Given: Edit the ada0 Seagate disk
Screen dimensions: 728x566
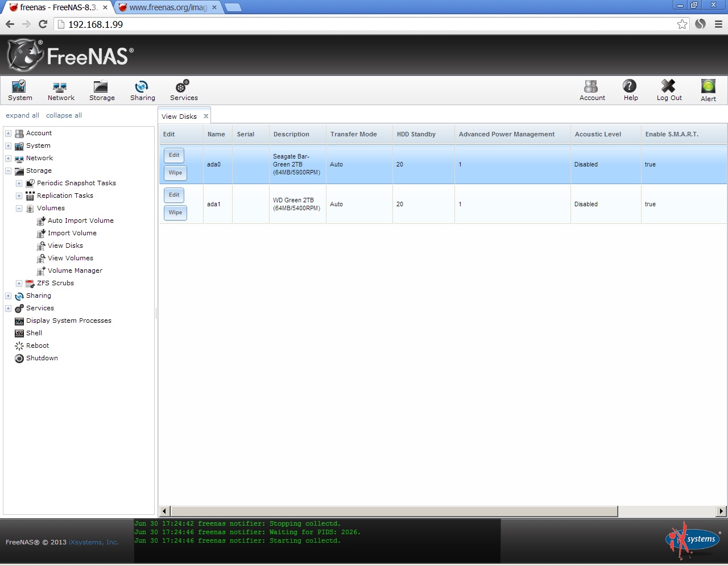Looking at the screenshot, I should click(173, 155).
